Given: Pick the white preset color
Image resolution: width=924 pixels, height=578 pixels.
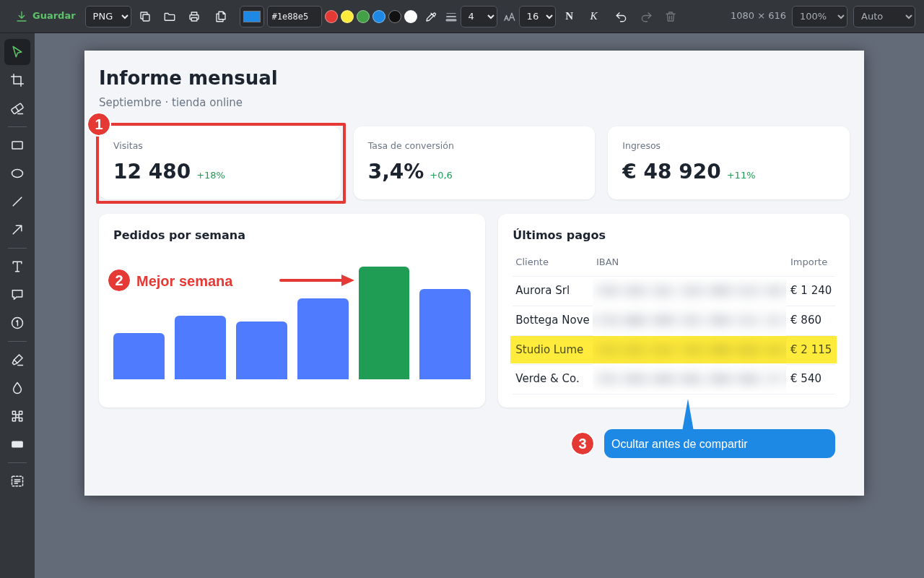Looking at the screenshot, I should (411, 17).
